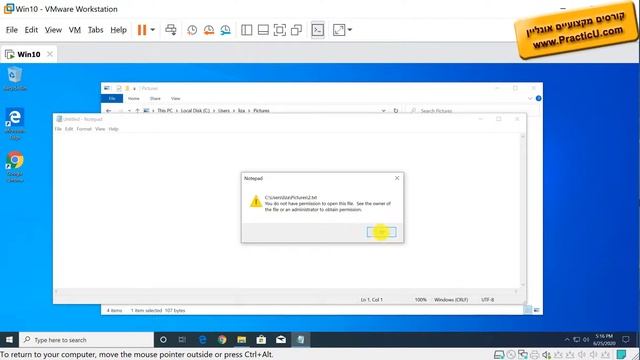Viewport: 640px width, 360px height.
Task: Click the guest taskbar clock
Action: click(604, 340)
